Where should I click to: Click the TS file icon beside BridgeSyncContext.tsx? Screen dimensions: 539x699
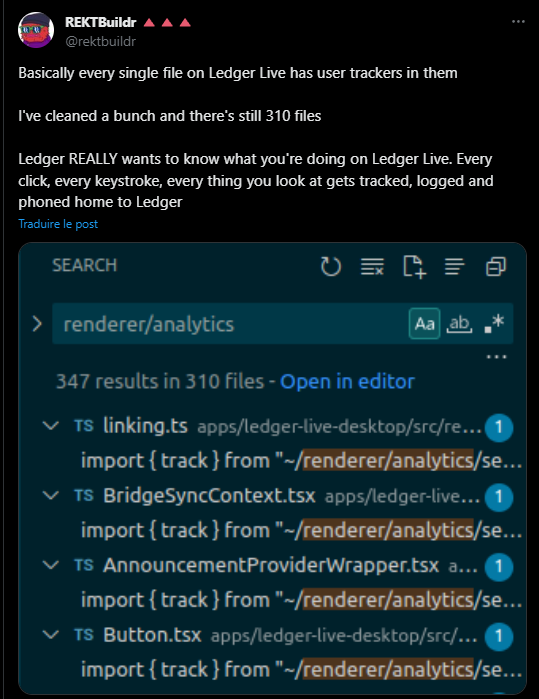[x=84, y=496]
